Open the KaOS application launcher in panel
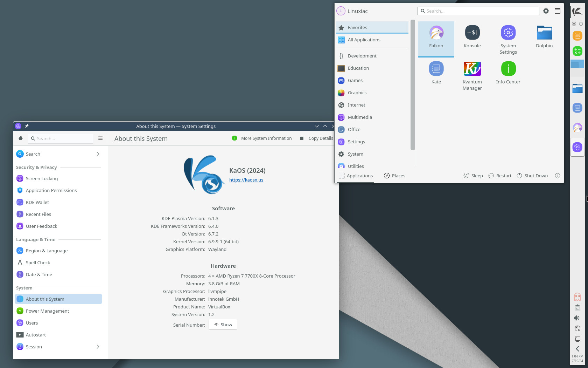 coord(577,11)
